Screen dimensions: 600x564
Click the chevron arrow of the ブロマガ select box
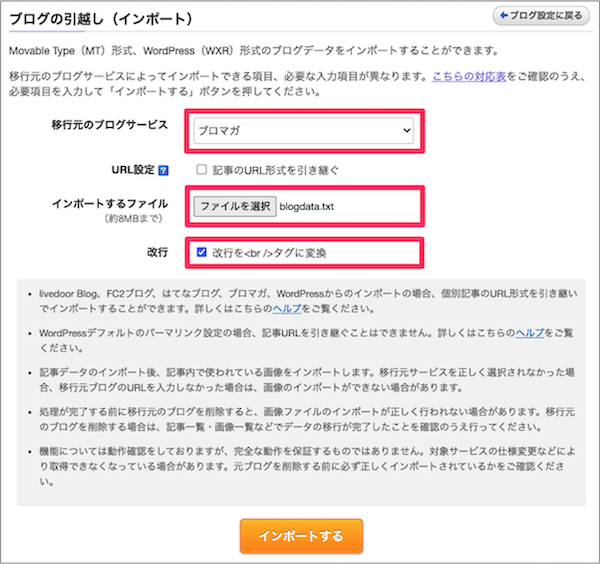[x=406, y=130]
